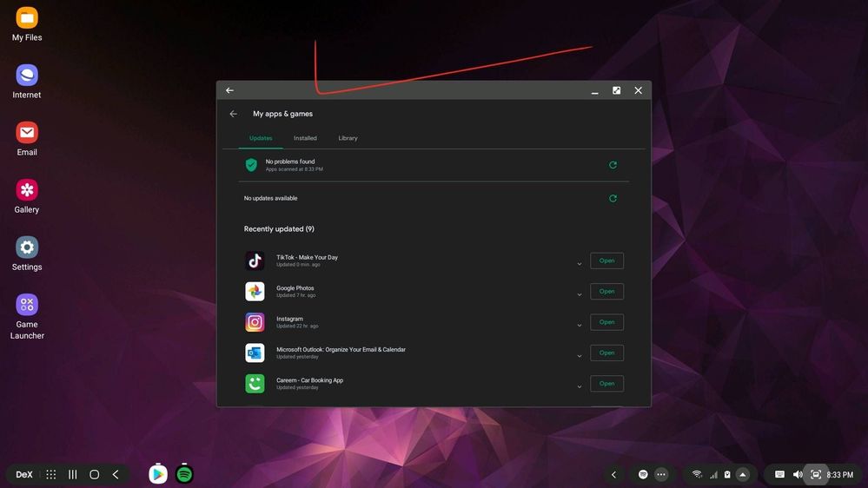The image size is (868, 488).
Task: Refresh Play Protect scan
Action: pos(613,165)
